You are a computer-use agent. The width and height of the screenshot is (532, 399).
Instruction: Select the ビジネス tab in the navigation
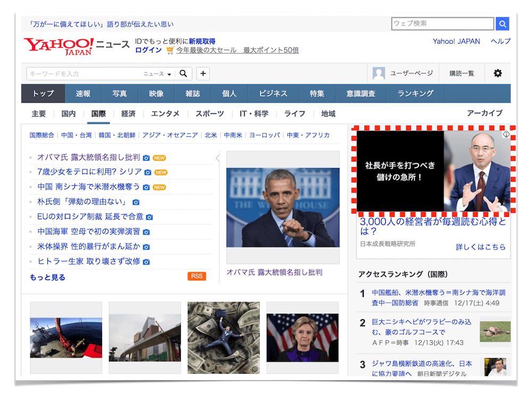(x=272, y=93)
